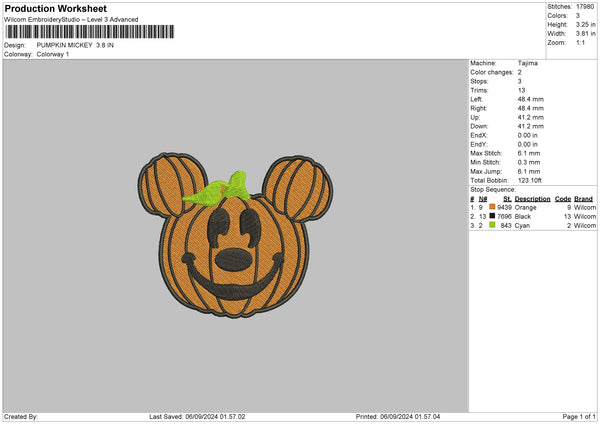Click the barcode under the worksheet title
600x424 pixels.
(x=90, y=32)
